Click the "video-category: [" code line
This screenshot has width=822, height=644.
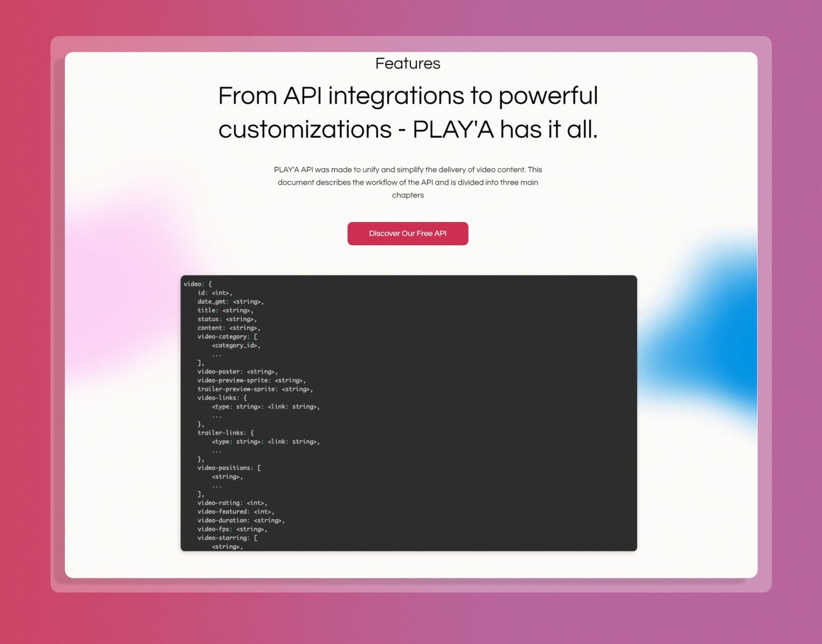[228, 337]
